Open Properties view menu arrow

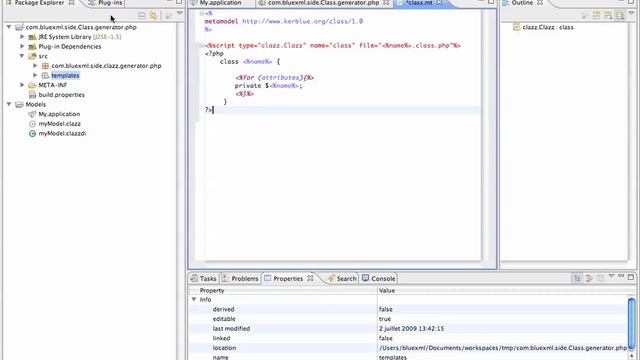[611, 276]
